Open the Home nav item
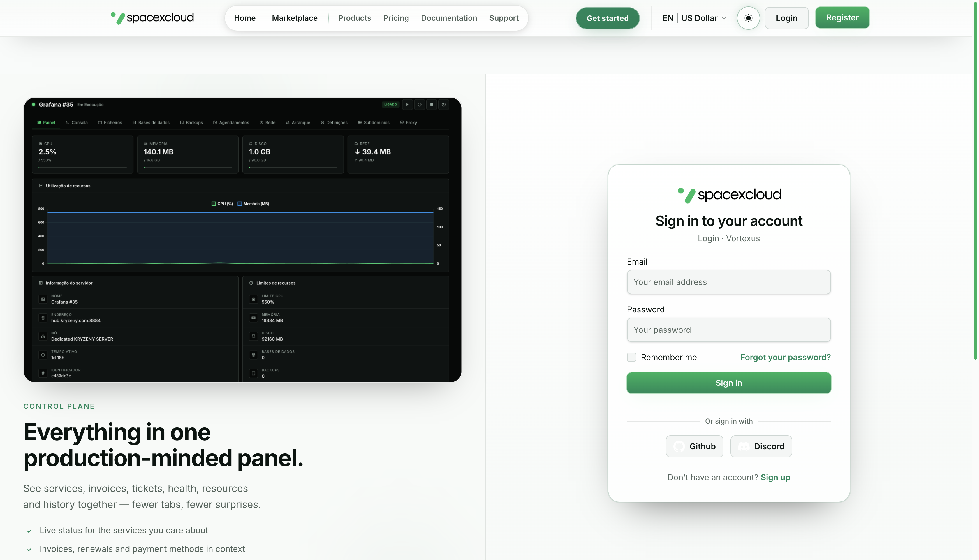The width and height of the screenshot is (979, 560). [244, 18]
